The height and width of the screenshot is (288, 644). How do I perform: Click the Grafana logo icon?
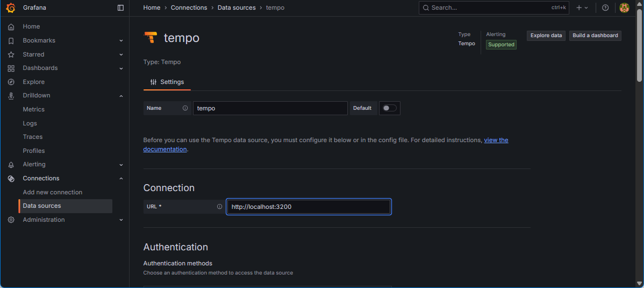(11, 8)
